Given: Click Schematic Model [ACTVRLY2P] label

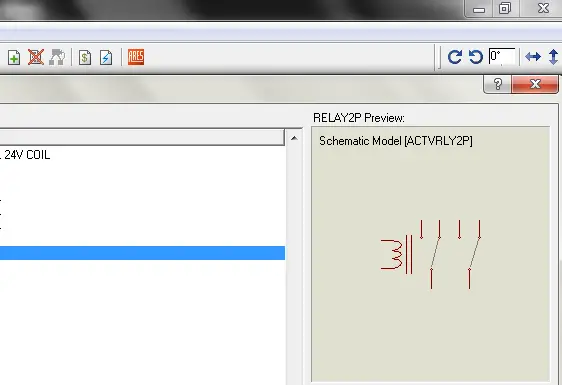Looking at the screenshot, I should [x=396, y=141].
